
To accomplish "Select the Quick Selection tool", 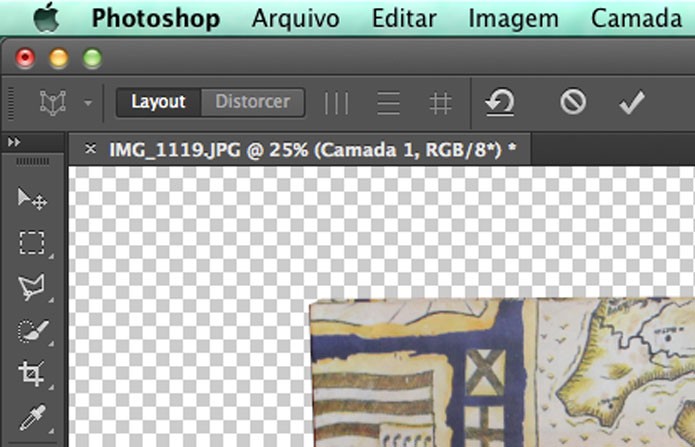I will point(33,331).
